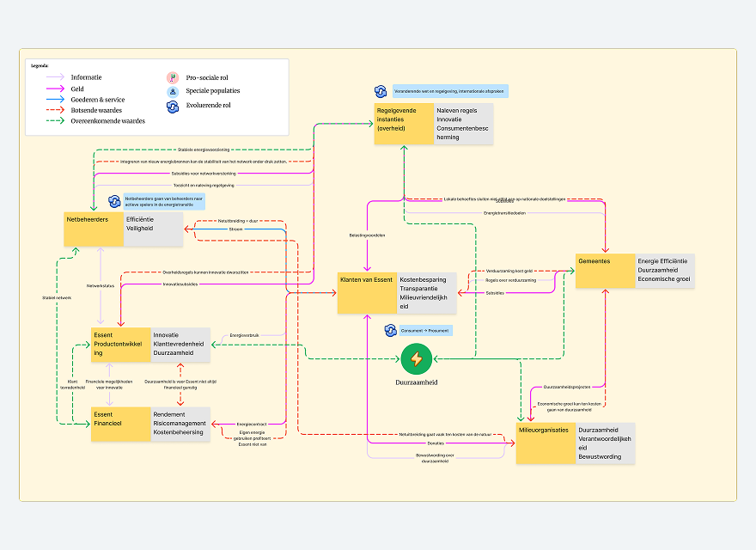Image resolution: width=756 pixels, height=550 pixels.
Task: Click the Duurzaamheidsprojecten edge label
Action: [x=567, y=387]
